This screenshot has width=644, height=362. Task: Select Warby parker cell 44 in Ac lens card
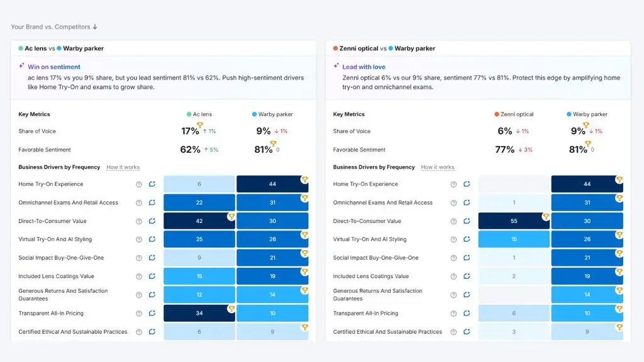coord(272,184)
